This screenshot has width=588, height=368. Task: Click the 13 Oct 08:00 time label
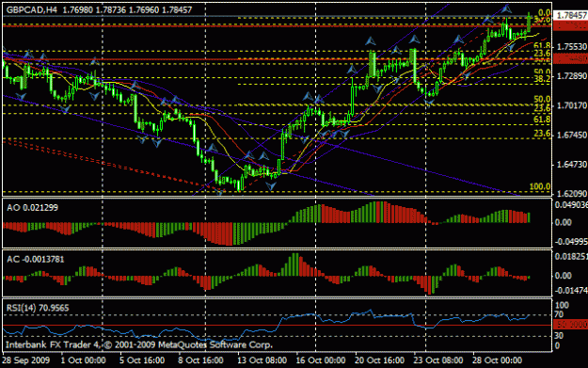(x=262, y=360)
